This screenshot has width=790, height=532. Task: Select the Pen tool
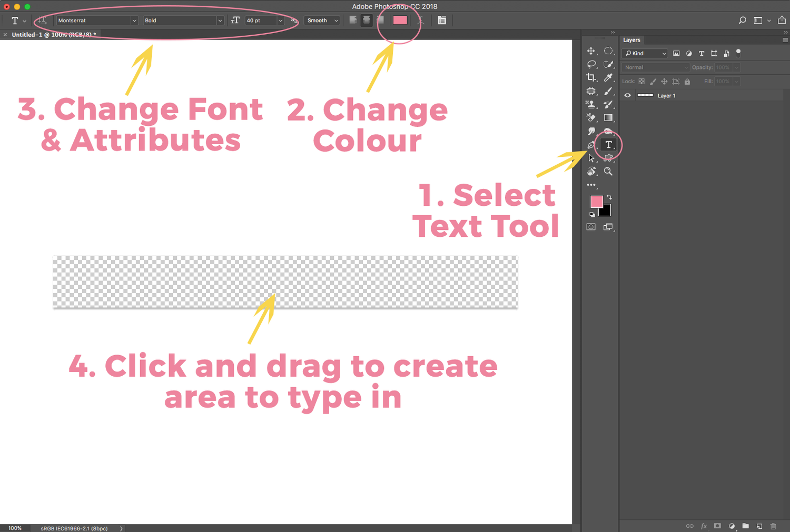coord(591,144)
